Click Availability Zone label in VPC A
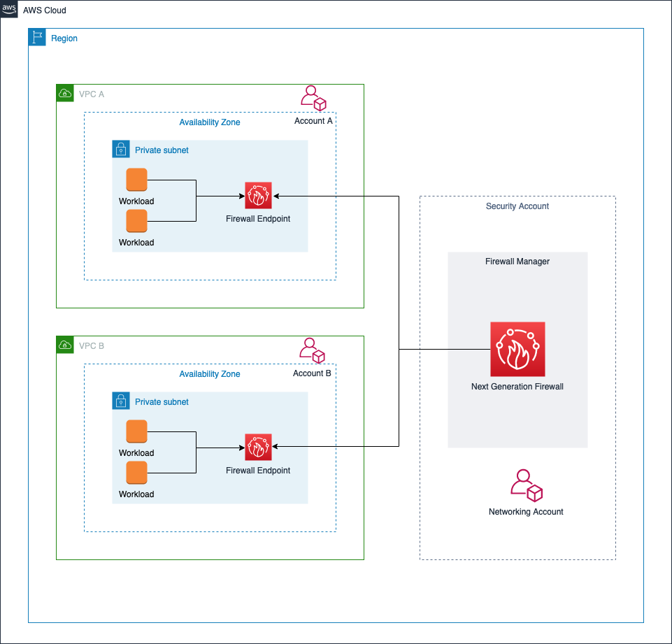 coord(210,122)
